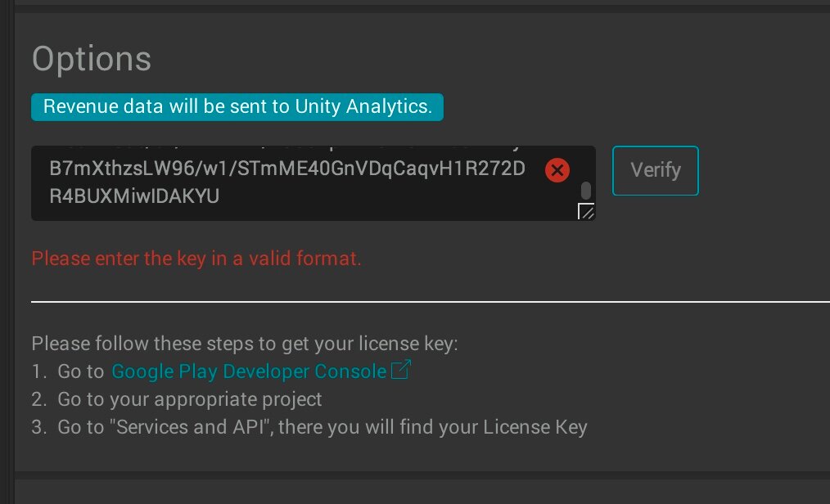This screenshot has height=504, width=830.
Task: Click the teal Unity Analytics revenue banner
Action: point(237,106)
